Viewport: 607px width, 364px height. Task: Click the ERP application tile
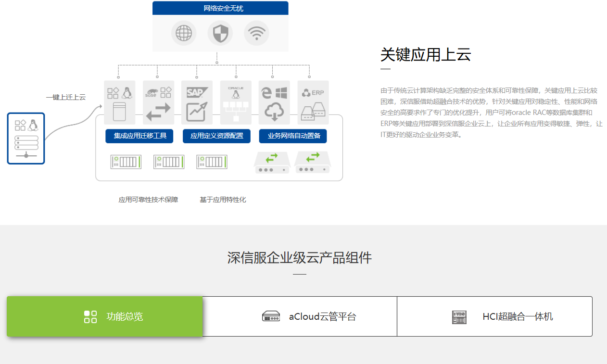tap(313, 102)
